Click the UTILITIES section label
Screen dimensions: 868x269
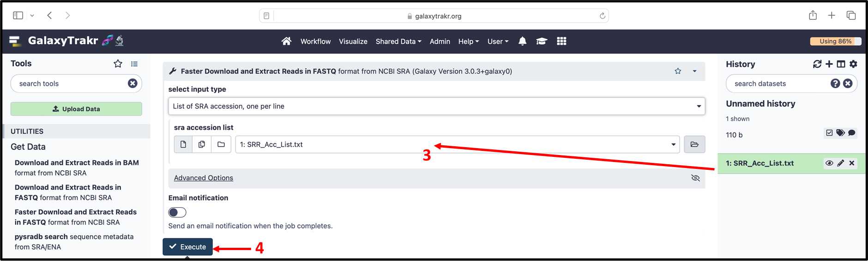click(x=27, y=132)
